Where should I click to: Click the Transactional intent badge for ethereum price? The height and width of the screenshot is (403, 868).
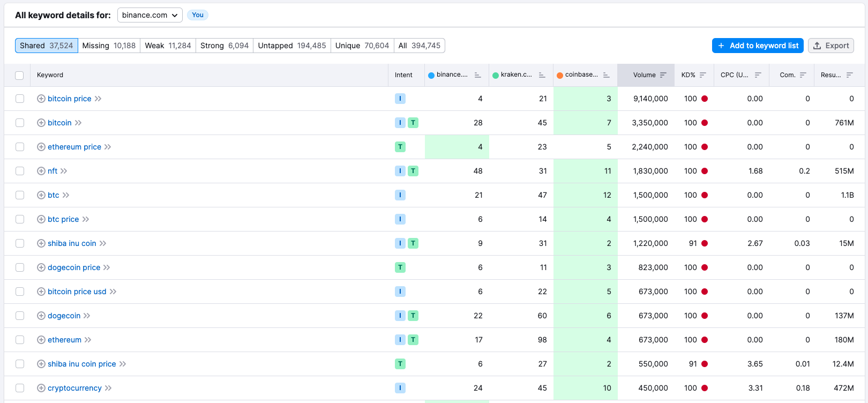coord(400,147)
